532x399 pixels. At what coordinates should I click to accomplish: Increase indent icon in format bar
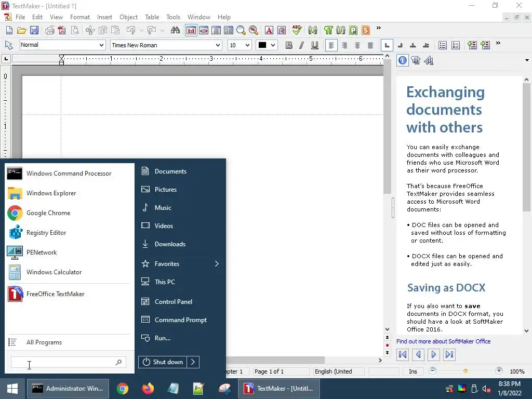click(x=486, y=45)
